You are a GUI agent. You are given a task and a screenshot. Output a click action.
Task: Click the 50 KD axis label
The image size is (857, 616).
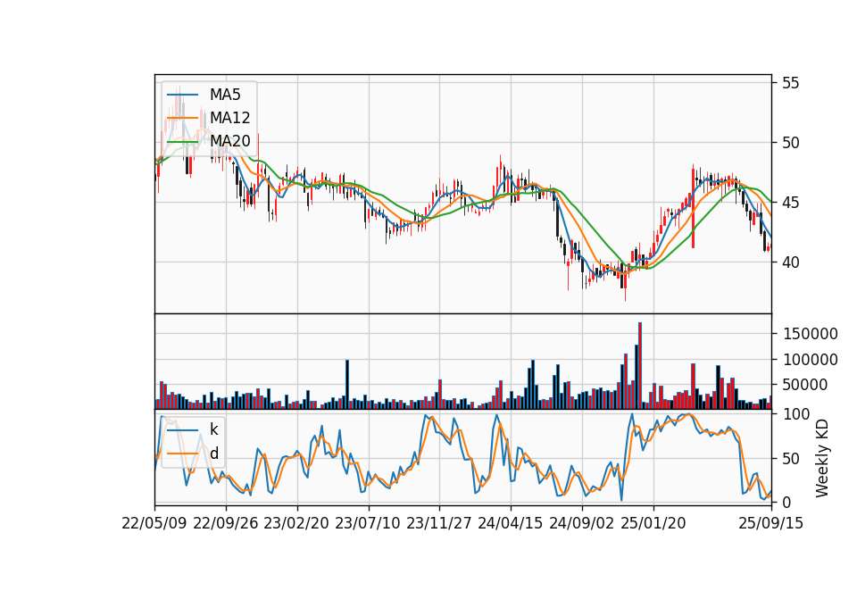(x=790, y=459)
